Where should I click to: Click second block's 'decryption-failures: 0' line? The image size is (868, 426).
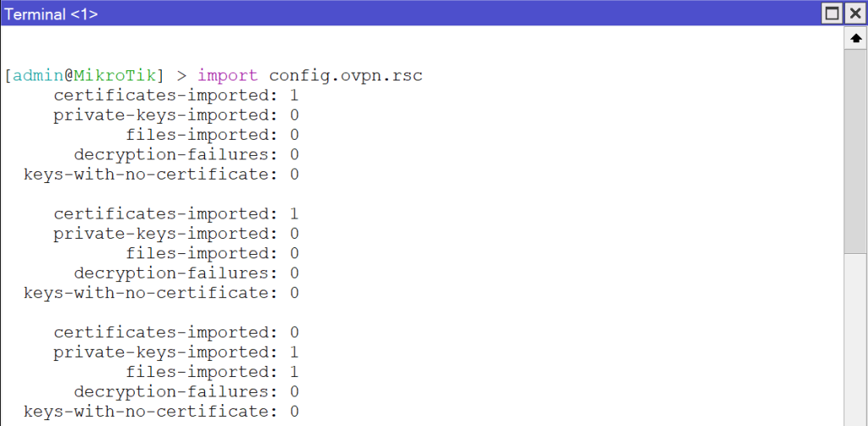click(186, 273)
